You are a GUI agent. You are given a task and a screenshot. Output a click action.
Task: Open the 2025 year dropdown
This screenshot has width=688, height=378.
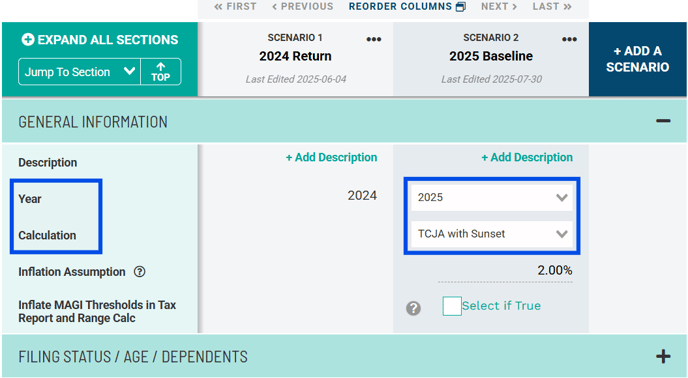point(492,197)
